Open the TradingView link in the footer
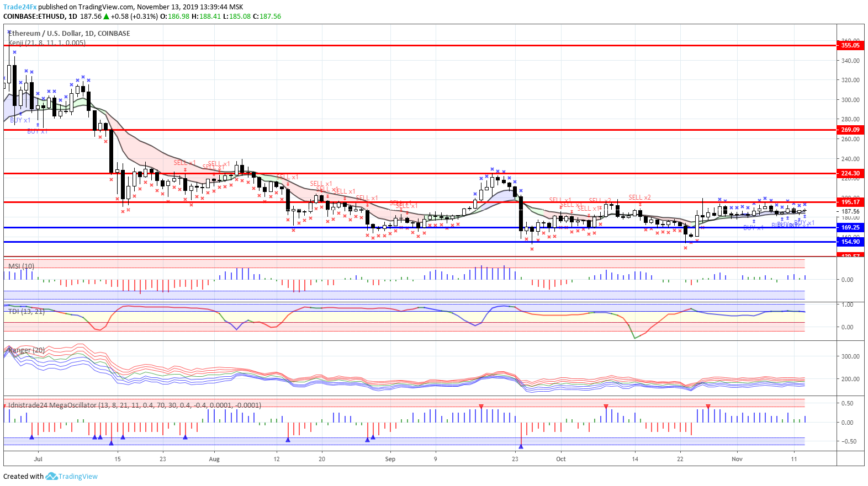 pos(78,477)
